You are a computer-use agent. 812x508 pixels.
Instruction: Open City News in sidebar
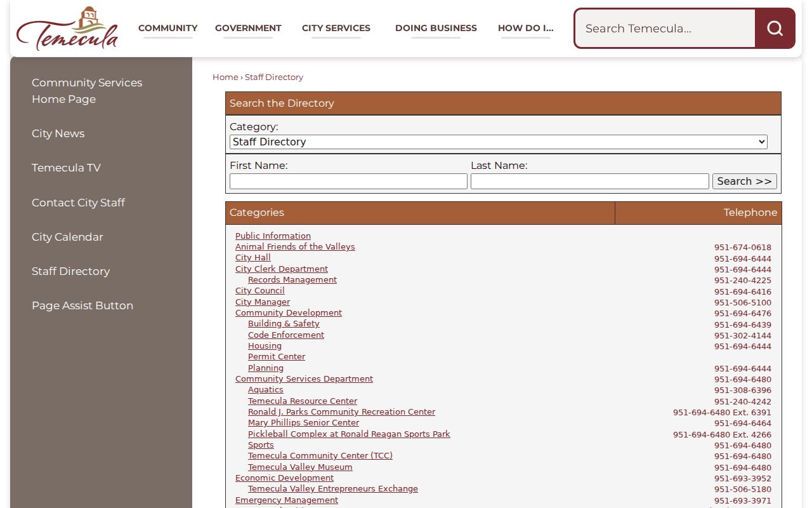[58, 133]
